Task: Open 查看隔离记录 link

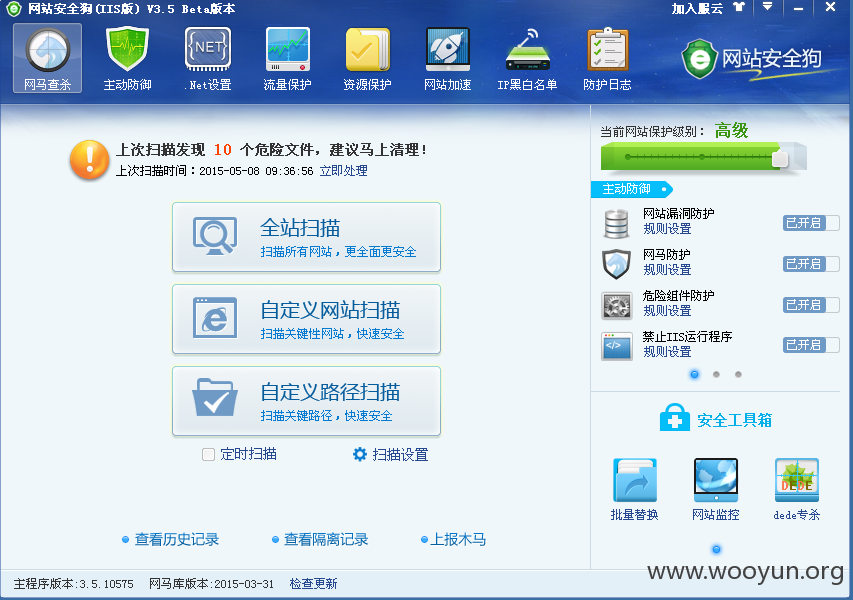Action: pyautogui.click(x=326, y=539)
